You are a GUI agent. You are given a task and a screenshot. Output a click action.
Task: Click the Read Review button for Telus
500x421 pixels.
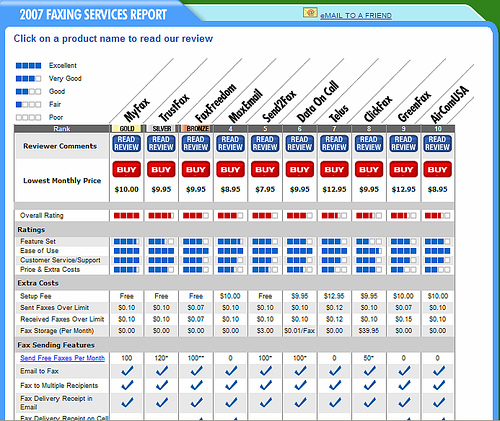tap(334, 144)
